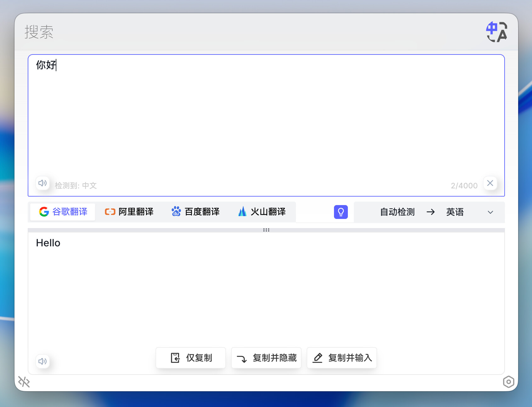532x407 pixels.
Task: Grab the panel divider handle dots
Action: tap(266, 230)
